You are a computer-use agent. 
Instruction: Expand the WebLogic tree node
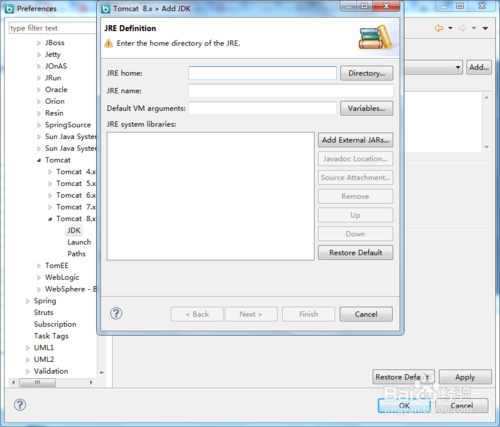39,277
